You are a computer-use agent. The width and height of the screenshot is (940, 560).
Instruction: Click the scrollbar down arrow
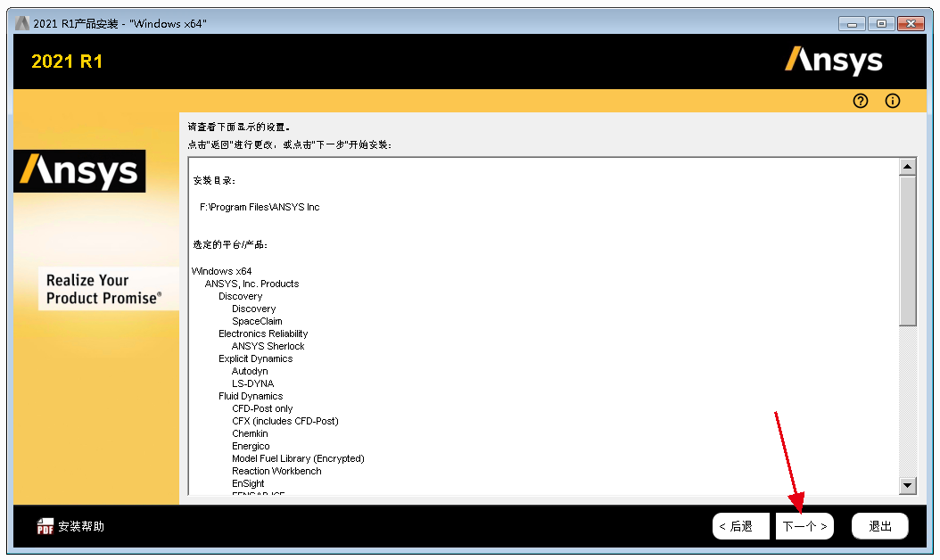coord(909,486)
